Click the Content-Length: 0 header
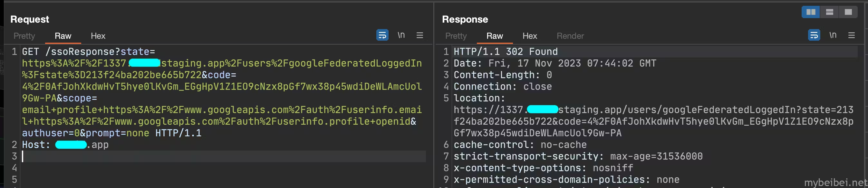The width and height of the screenshot is (868, 188). [x=503, y=75]
